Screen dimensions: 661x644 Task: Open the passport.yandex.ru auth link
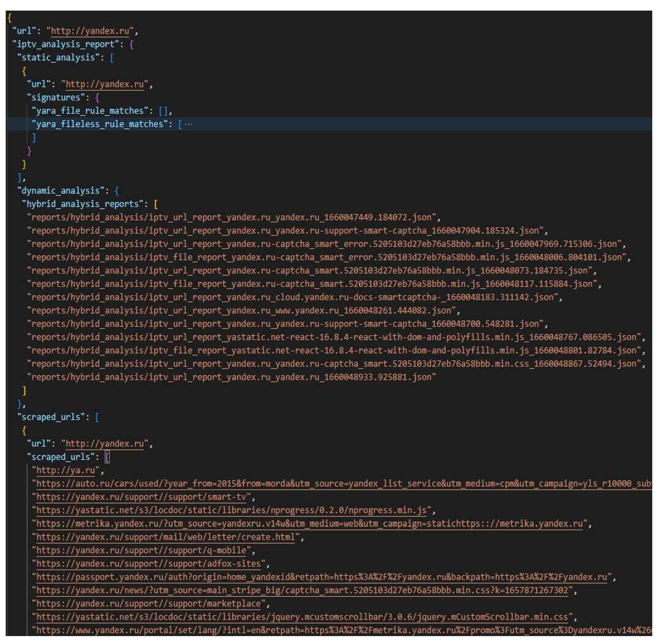(x=321, y=577)
